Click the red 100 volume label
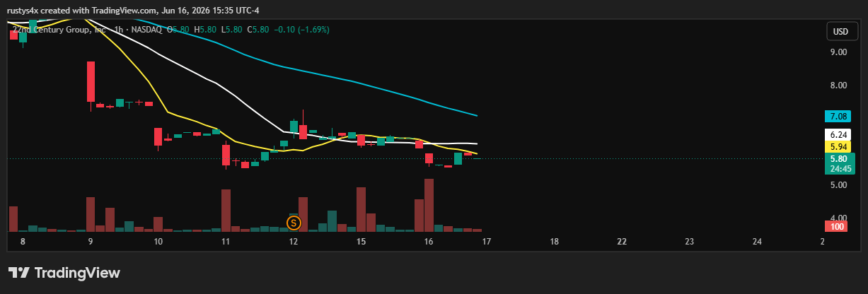The image size is (868, 294). (x=837, y=227)
